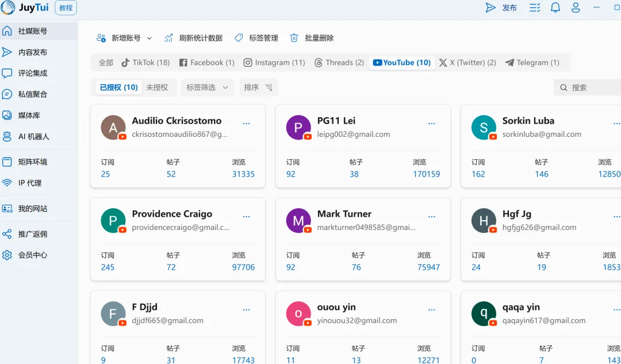Click Audilio Ckrisostomo avatar
Image resolution: width=621 pixels, height=364 pixels.
(113, 127)
